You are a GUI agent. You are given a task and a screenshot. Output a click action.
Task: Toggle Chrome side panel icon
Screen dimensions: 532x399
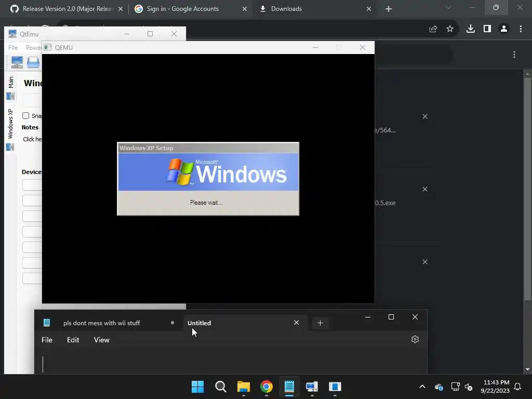click(x=487, y=29)
